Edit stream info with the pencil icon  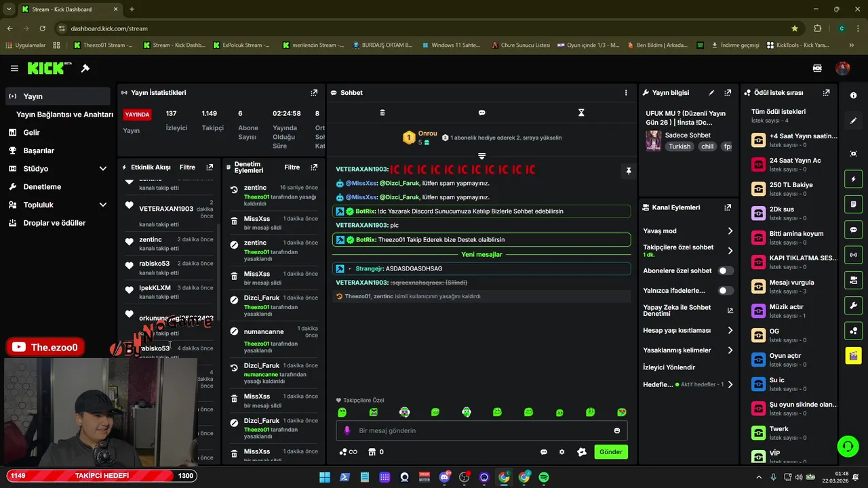point(711,93)
